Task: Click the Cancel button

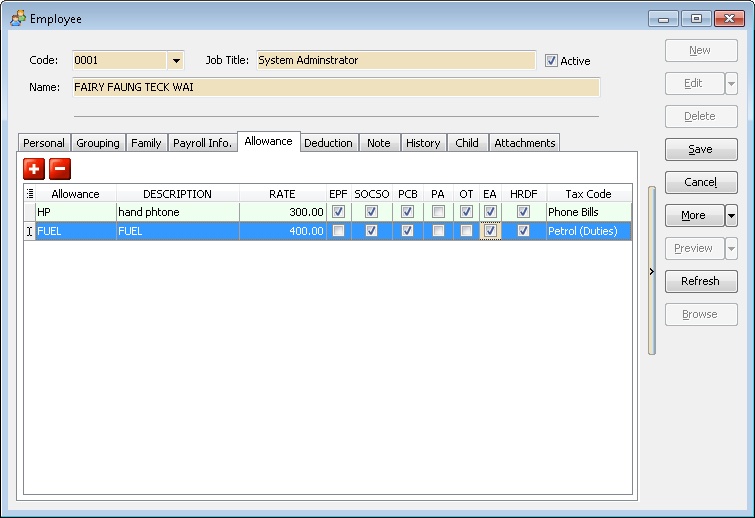Action: coord(701,182)
